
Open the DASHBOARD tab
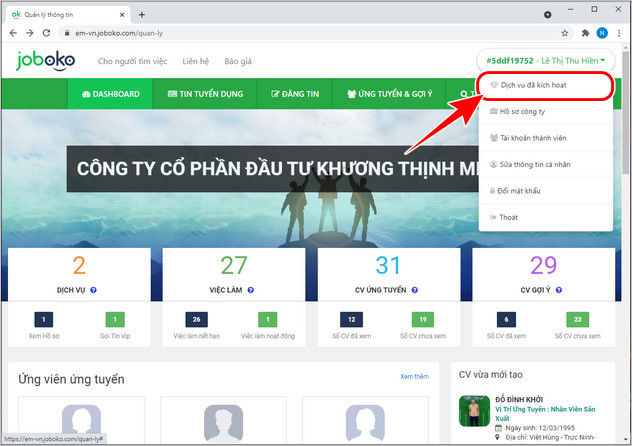coord(110,94)
